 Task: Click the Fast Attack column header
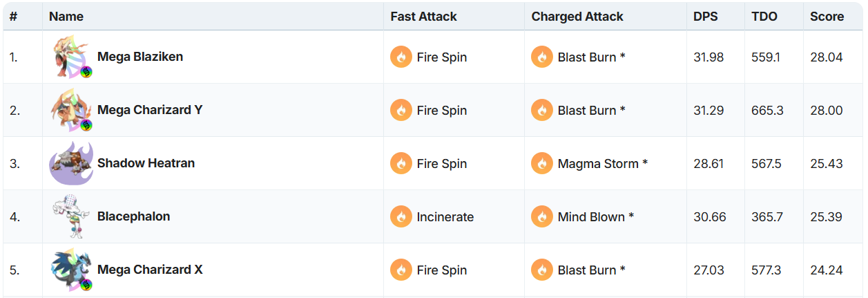[x=423, y=17]
